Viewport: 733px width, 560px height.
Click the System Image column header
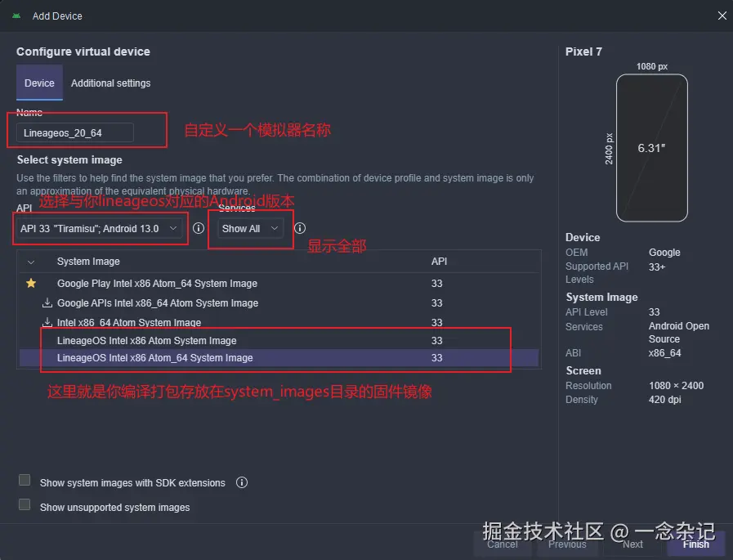(x=88, y=261)
